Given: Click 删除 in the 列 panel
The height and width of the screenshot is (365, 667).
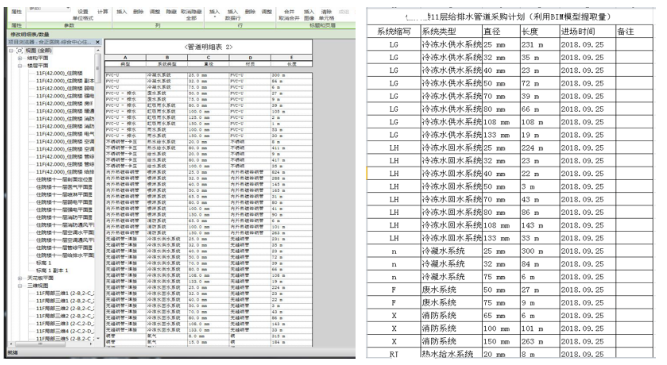Looking at the screenshot, I should (138, 11).
